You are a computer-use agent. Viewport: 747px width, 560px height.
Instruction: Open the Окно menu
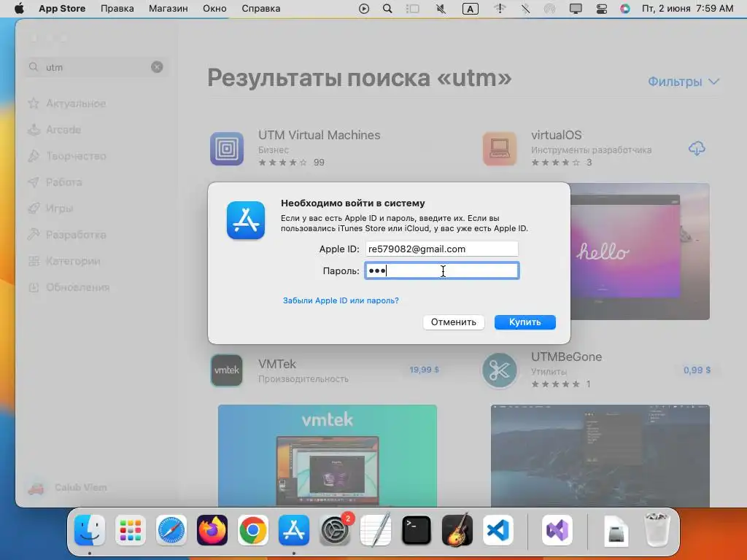[x=214, y=9]
